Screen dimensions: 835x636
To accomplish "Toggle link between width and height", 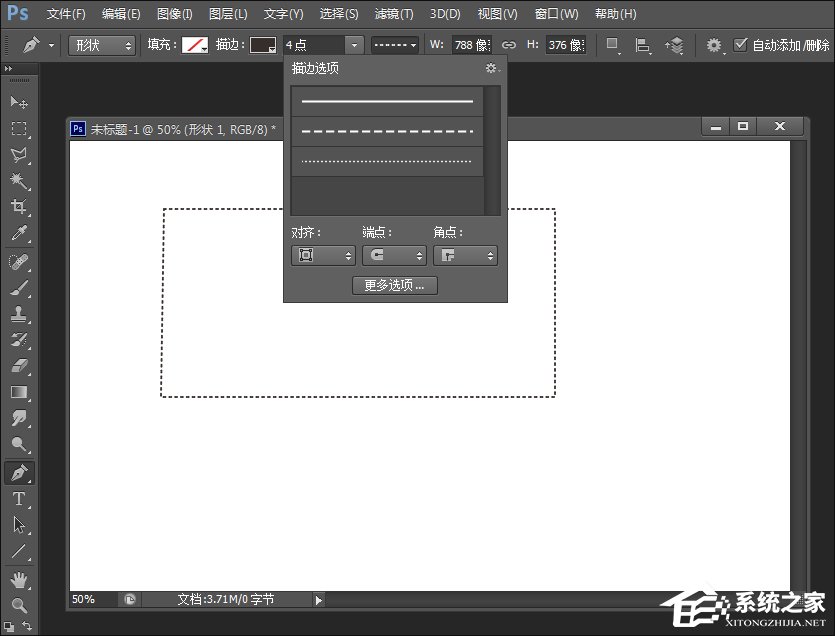I will tap(508, 45).
